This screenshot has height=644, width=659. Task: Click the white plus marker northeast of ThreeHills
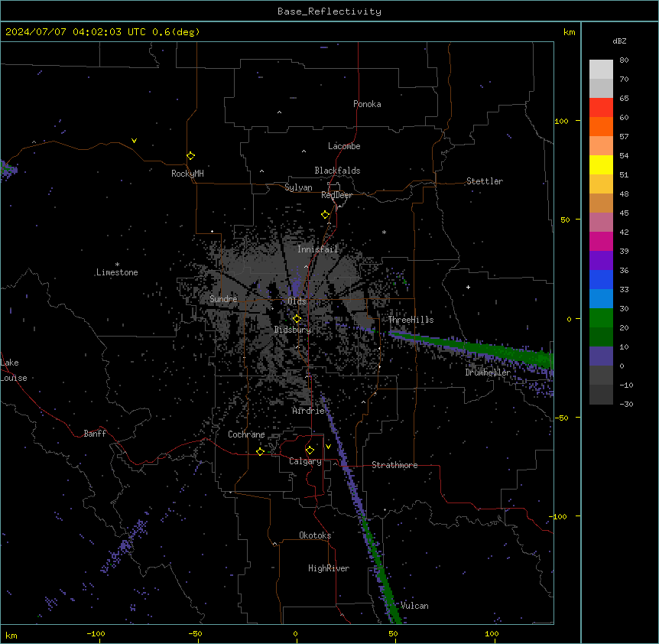point(468,287)
